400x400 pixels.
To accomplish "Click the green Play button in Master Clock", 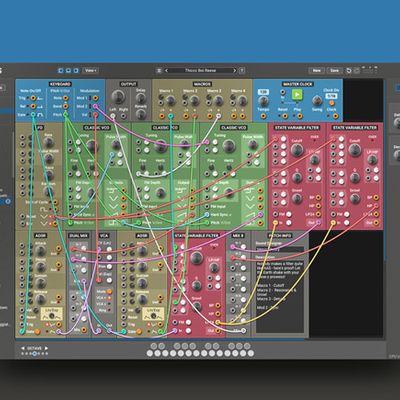I will pyautogui.click(x=297, y=95).
